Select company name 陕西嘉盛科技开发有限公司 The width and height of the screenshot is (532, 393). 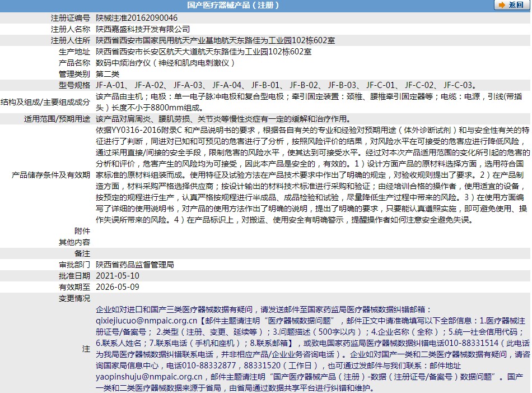tap(143, 29)
